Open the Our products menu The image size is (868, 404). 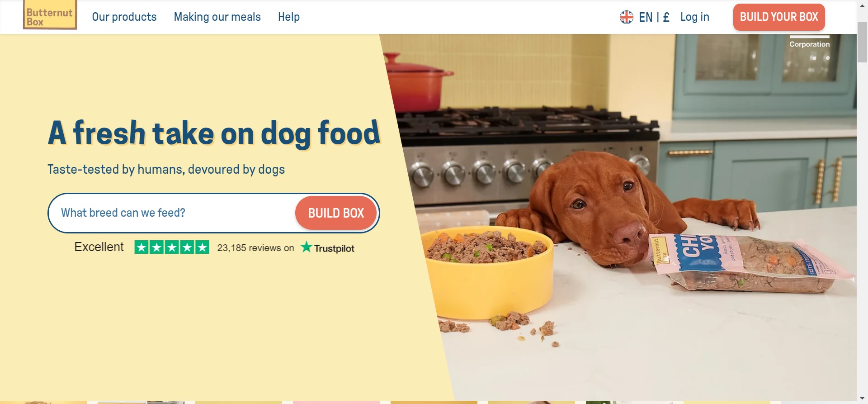point(124,17)
